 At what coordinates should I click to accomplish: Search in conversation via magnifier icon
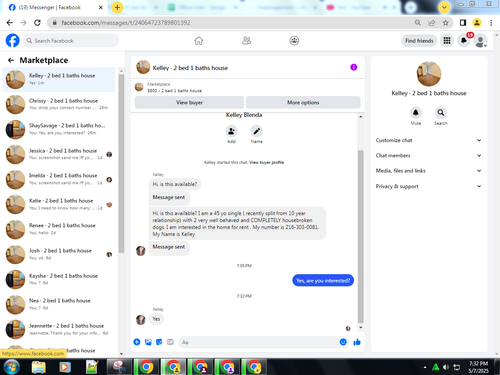pyautogui.click(x=441, y=113)
